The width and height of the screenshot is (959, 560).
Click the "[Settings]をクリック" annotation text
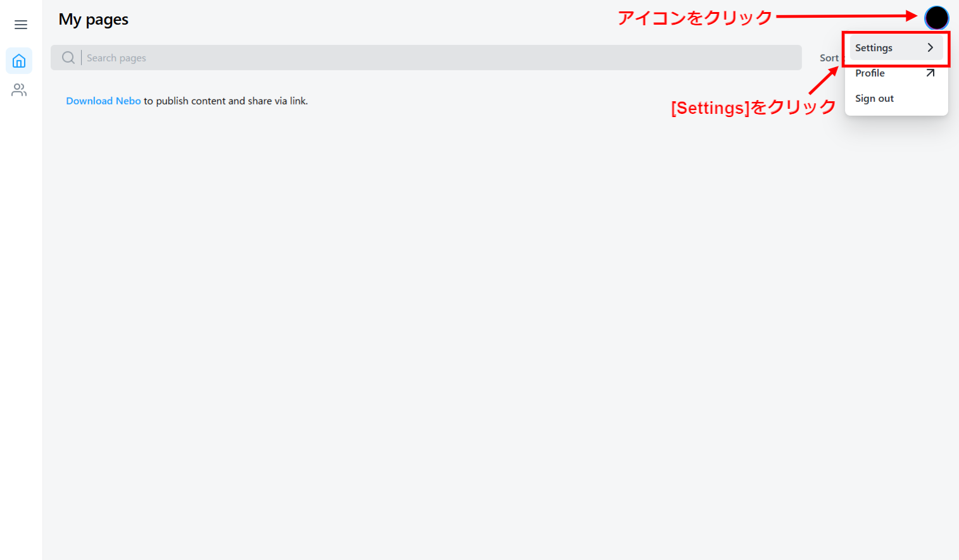click(753, 108)
